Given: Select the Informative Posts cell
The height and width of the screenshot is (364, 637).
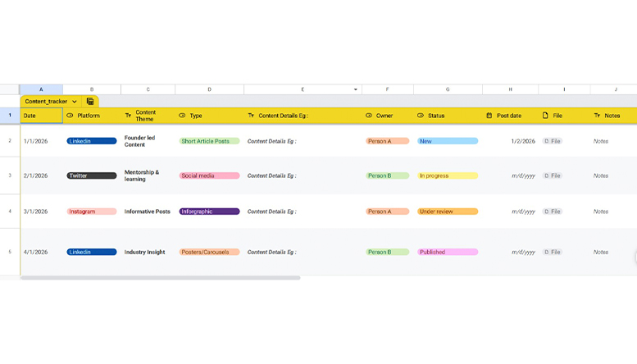Looking at the screenshot, I should click(147, 212).
